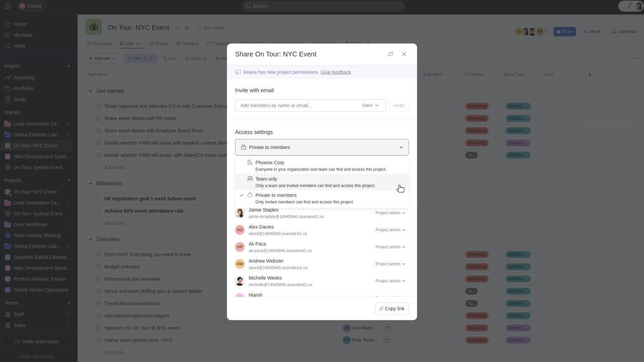644x362 pixels.
Task: Click due date calendar icon for Julio Martin row
Action: pos(387,328)
